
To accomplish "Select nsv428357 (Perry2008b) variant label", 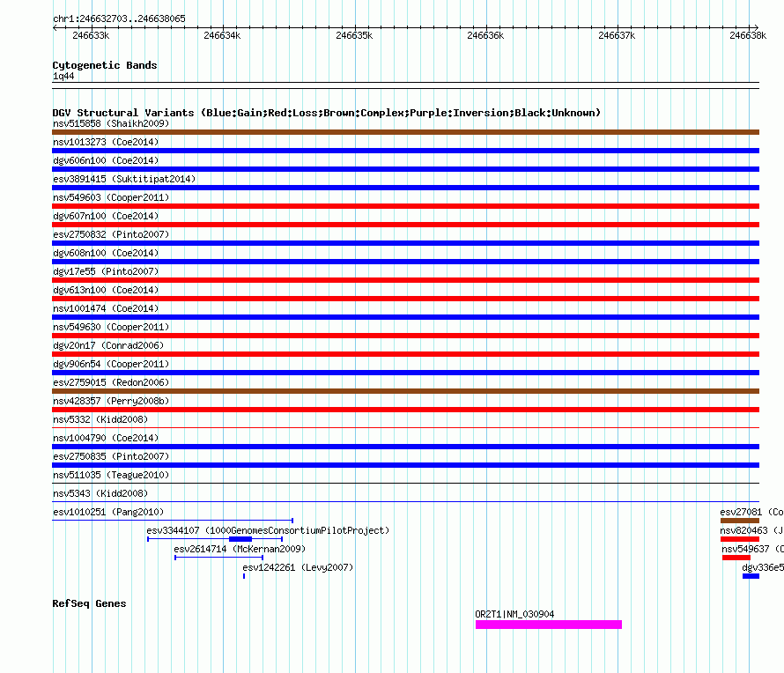I will pyautogui.click(x=111, y=401).
